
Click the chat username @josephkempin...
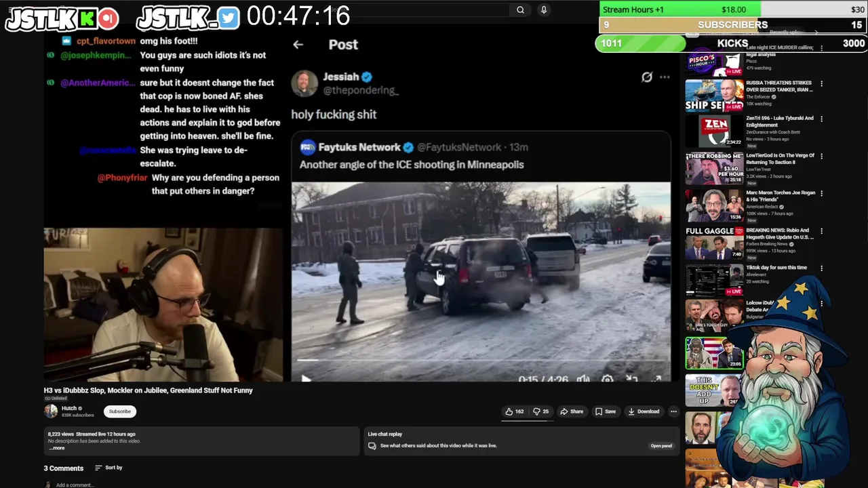tap(96, 55)
